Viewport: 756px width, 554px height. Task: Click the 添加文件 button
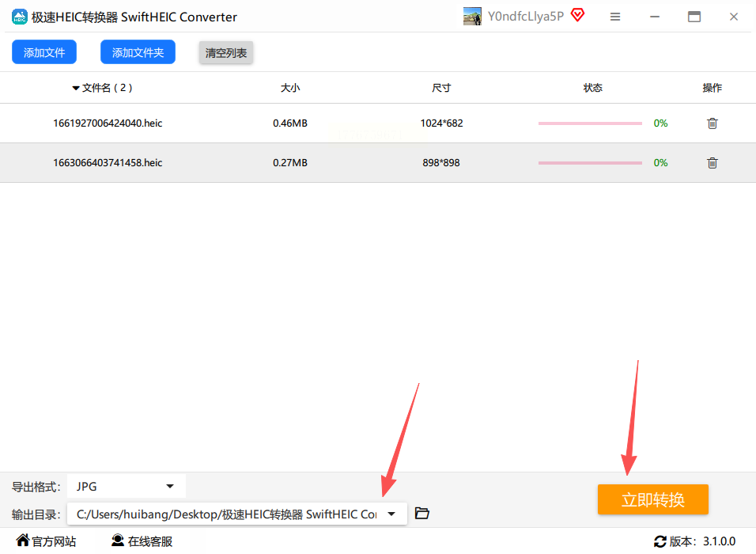pos(43,52)
